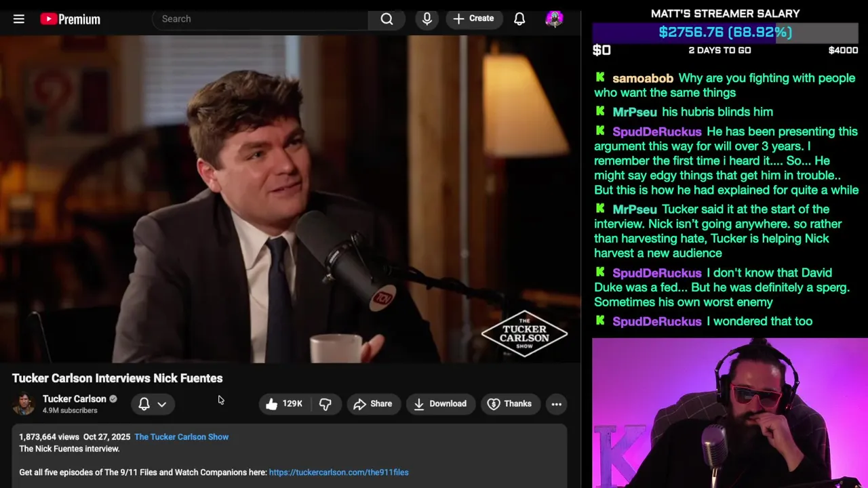
Task: Click the video title Tucker Carlson Interviews Nick Fuentes
Action: [117, 378]
